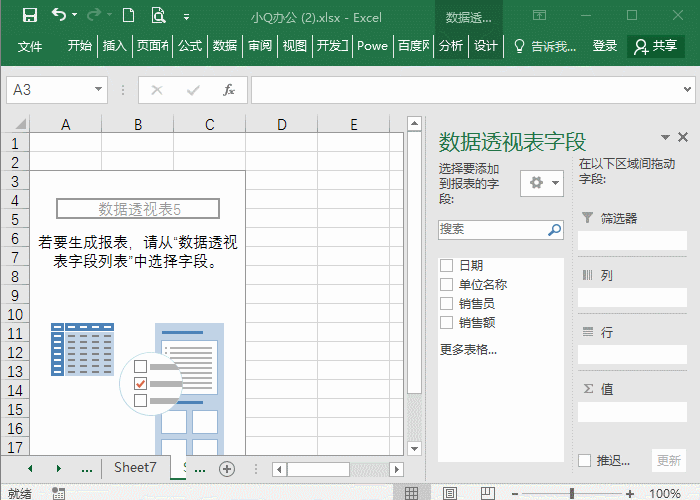Select column D header

pos(282,124)
